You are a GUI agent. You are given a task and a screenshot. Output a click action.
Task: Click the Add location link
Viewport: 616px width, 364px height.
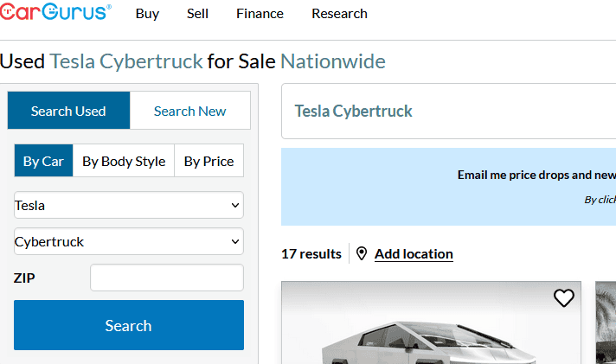414,254
